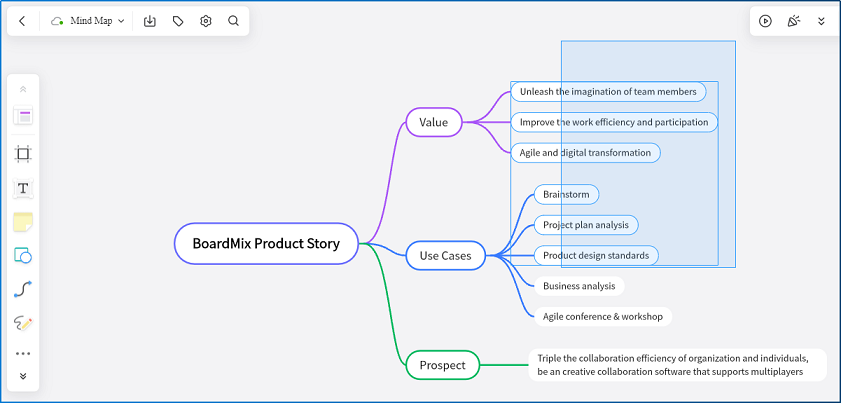Start presentation with the play icon
Image resolution: width=841 pixels, height=403 pixels.
coord(765,21)
